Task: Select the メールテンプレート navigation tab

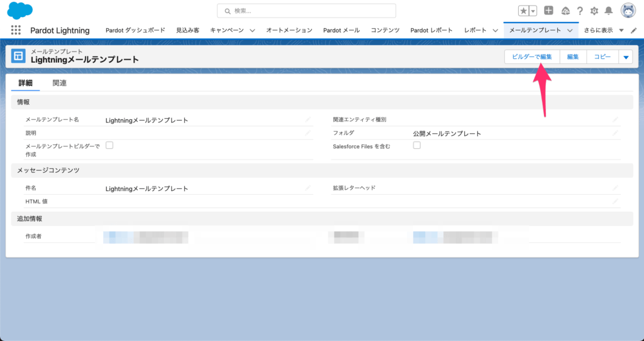Action: coord(535,30)
